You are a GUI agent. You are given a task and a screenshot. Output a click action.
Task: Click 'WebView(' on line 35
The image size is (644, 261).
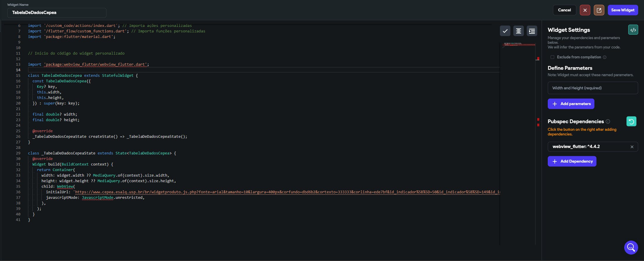(x=66, y=186)
